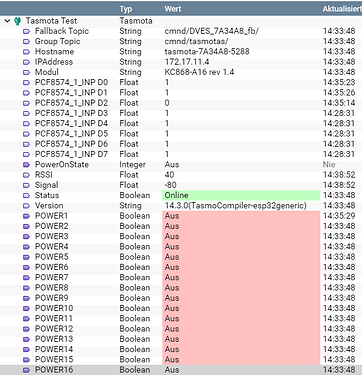The width and height of the screenshot is (362, 375).
Task: Click the Aus value of POWER7
Action: [172, 278]
